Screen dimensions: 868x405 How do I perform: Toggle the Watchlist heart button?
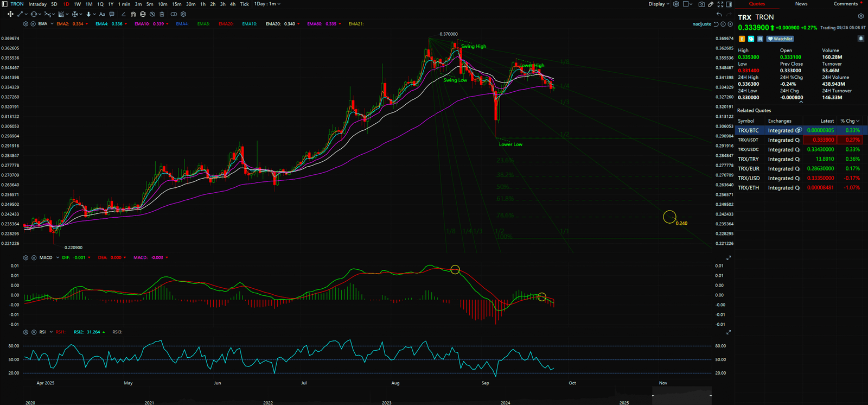coord(780,39)
